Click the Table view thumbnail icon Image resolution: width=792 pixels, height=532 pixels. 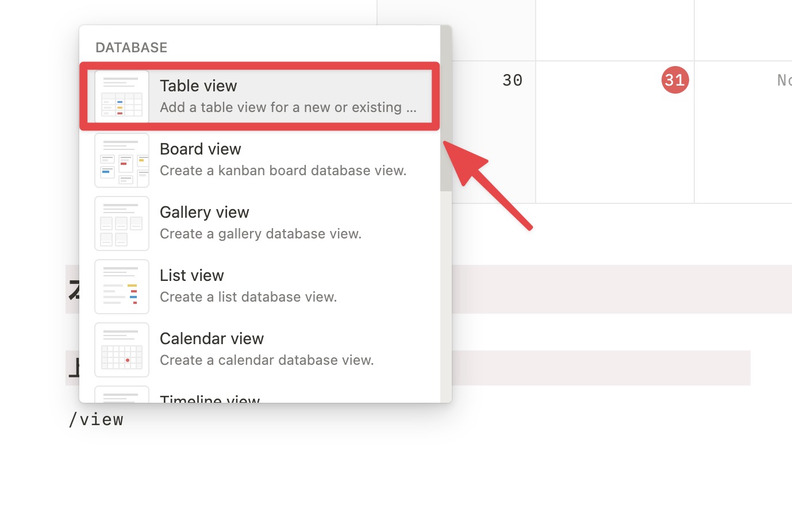(x=122, y=97)
